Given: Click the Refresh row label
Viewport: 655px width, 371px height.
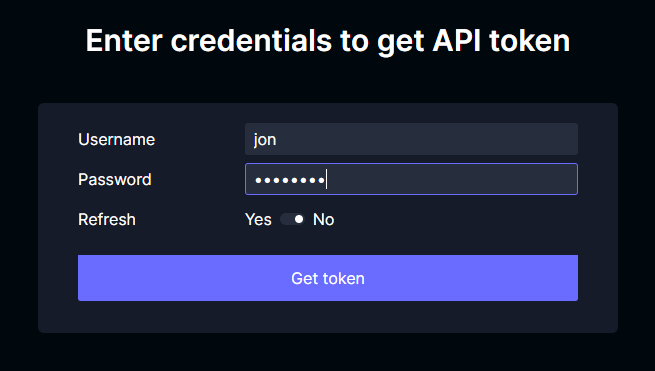Looking at the screenshot, I should pos(107,219).
